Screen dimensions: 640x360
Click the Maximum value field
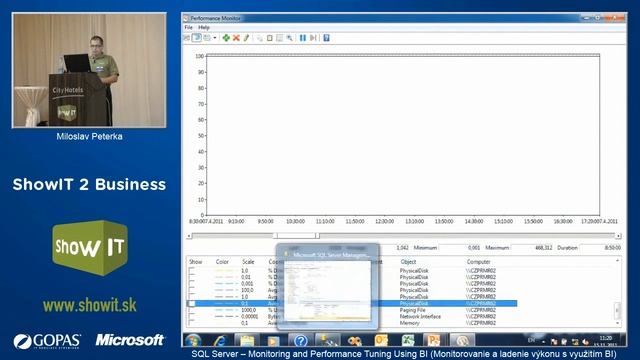(532, 248)
